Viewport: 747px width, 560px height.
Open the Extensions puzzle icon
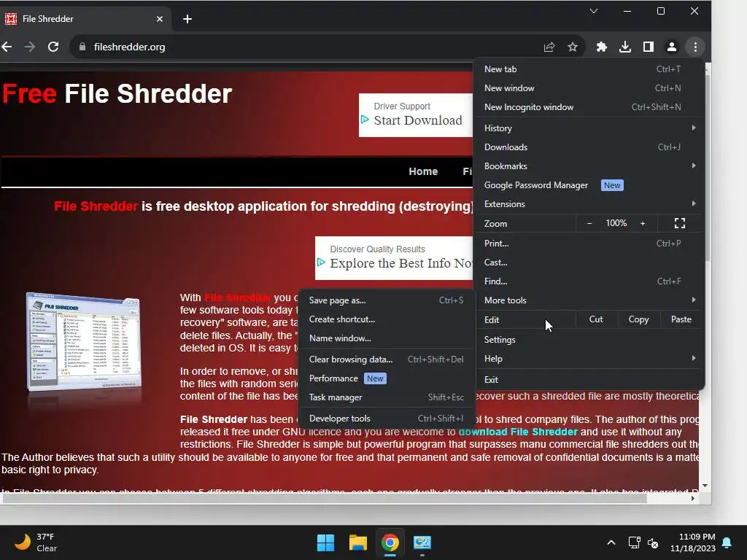(x=602, y=47)
